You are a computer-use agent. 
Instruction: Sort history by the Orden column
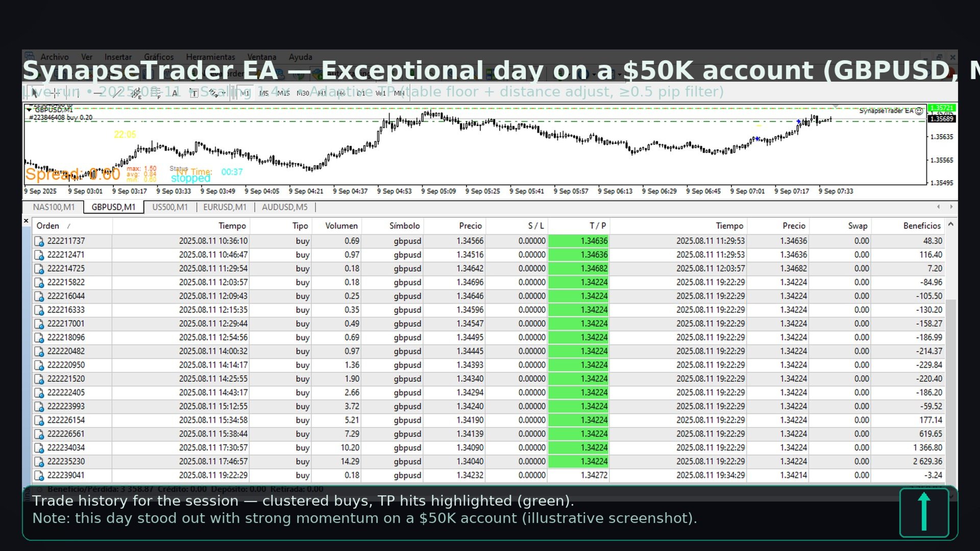72,226
